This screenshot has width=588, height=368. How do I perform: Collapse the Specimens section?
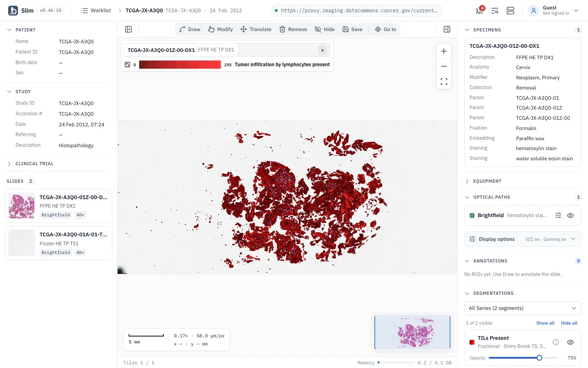coord(467,30)
